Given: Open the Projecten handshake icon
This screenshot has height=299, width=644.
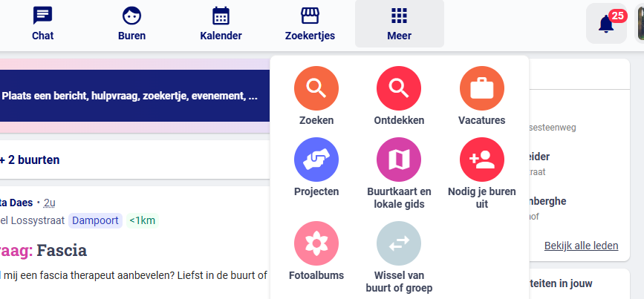Looking at the screenshot, I should [x=316, y=159].
